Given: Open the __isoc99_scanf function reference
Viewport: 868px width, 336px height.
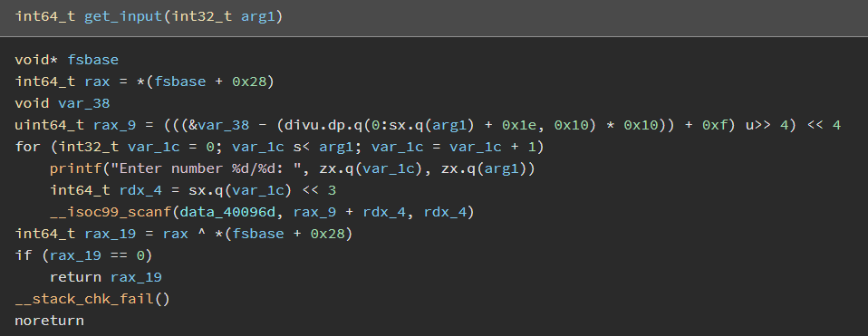Looking at the screenshot, I should point(111,212).
